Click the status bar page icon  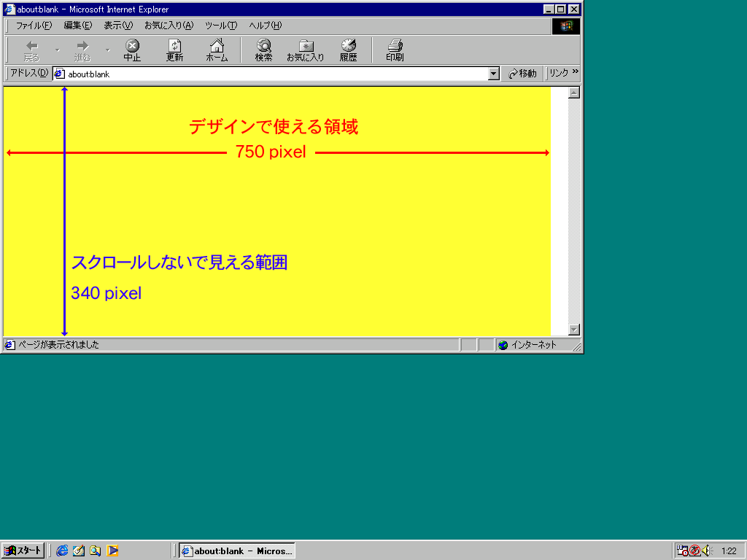point(9,345)
